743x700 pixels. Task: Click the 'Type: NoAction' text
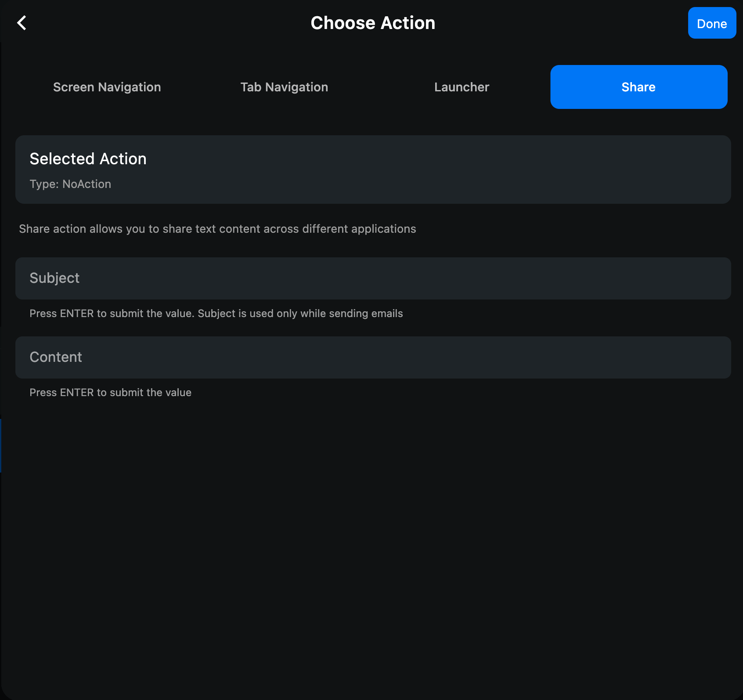[x=70, y=184]
